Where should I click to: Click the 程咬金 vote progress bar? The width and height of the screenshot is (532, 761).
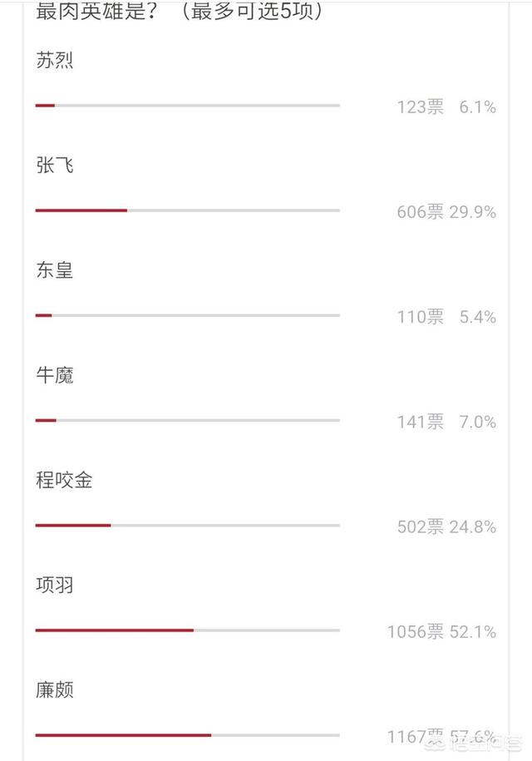point(188,525)
